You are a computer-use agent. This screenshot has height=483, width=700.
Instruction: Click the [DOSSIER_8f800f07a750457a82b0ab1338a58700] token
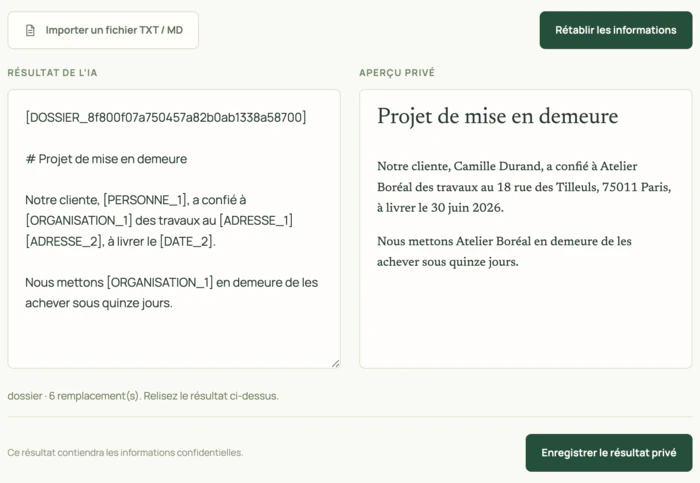tap(166, 117)
